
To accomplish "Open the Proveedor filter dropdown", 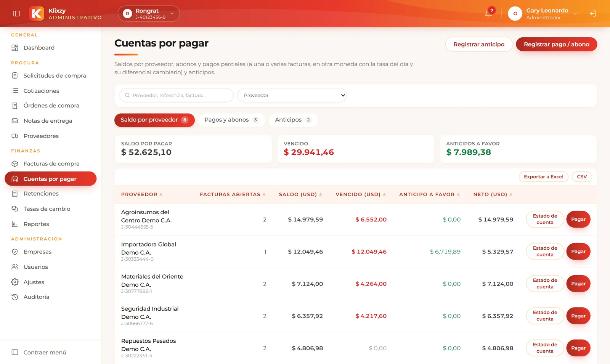I will (x=292, y=95).
